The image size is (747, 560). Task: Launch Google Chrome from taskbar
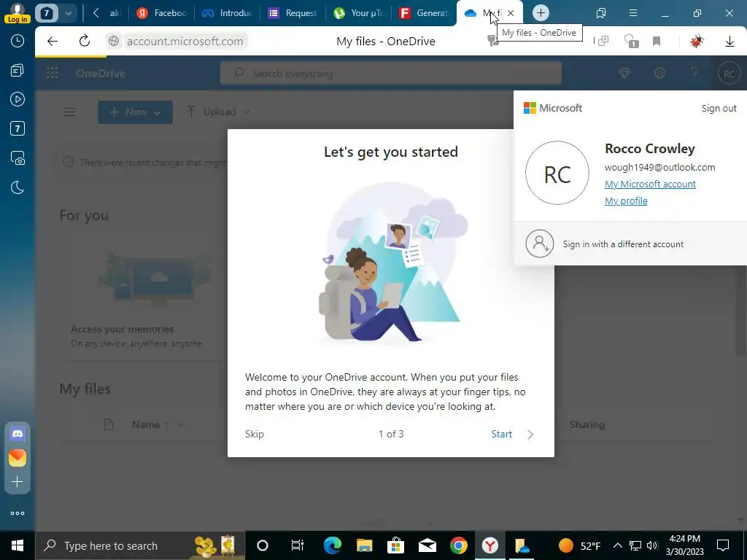coord(458,545)
